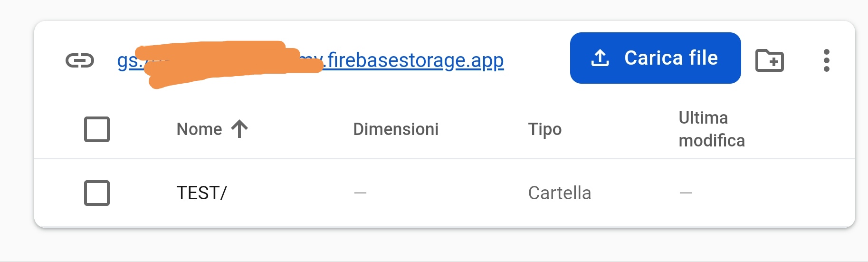Screen dimensions: 868x262
Task: Check the box beside the TEST/ folder
Action: point(97,193)
